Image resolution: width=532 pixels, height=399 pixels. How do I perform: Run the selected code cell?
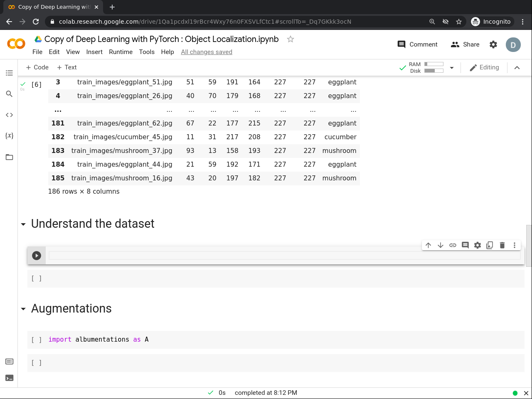(37, 256)
